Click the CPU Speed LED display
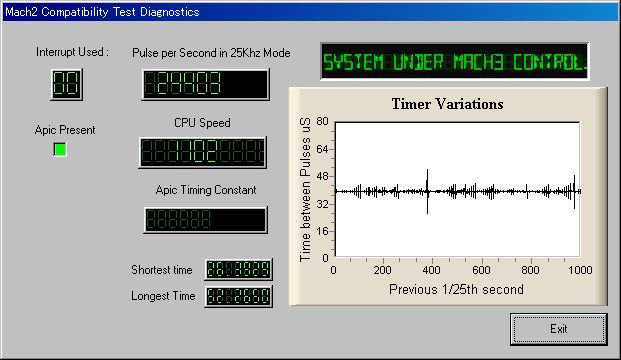Screen dimensions: 621x360 point(202,152)
